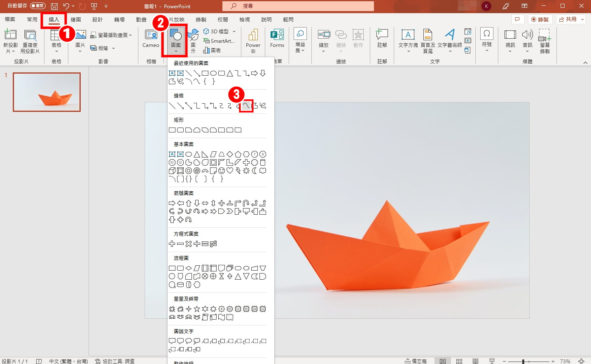Screen dimensions: 591x364
Task: Start Slide Show from status bar
Action: 492,361
